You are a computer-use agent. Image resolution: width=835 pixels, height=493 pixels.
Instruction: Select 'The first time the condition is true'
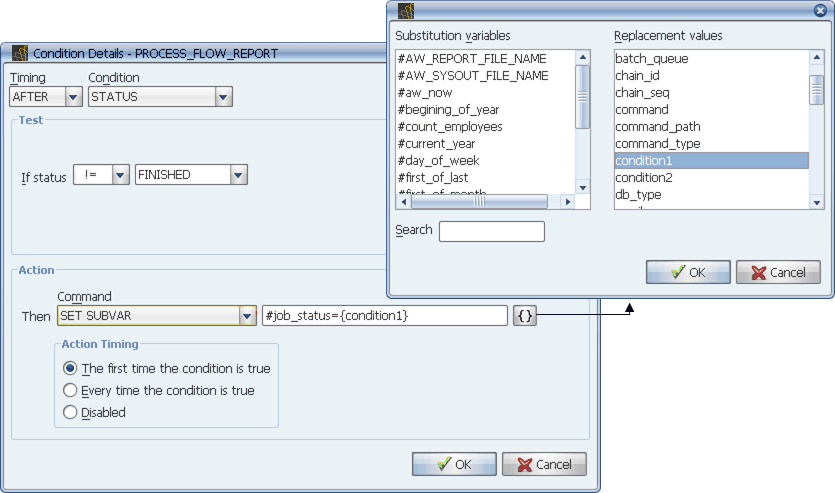pyautogui.click(x=70, y=368)
